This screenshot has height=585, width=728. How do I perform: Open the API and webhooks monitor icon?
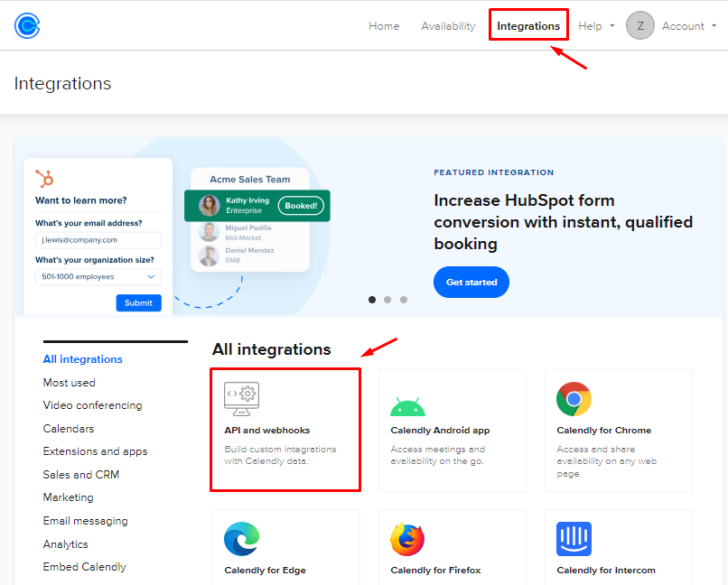pos(241,399)
